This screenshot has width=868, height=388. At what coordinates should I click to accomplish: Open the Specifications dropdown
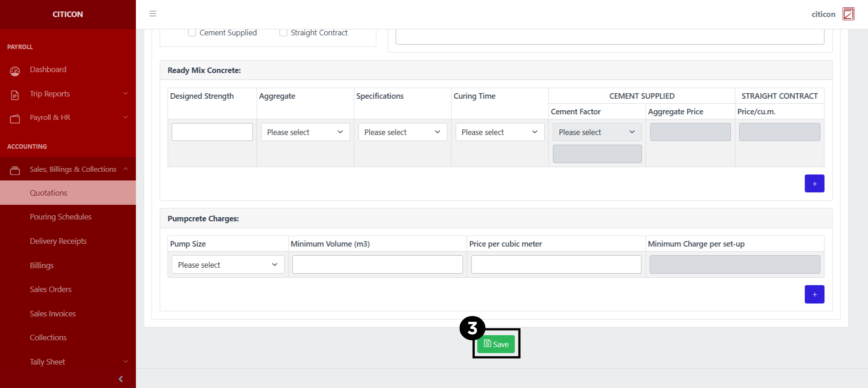[x=402, y=132]
